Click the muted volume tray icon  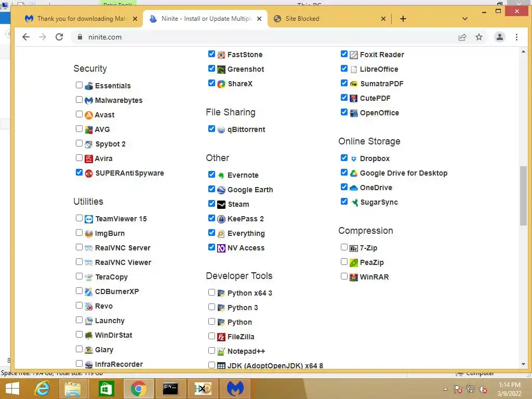(x=483, y=389)
